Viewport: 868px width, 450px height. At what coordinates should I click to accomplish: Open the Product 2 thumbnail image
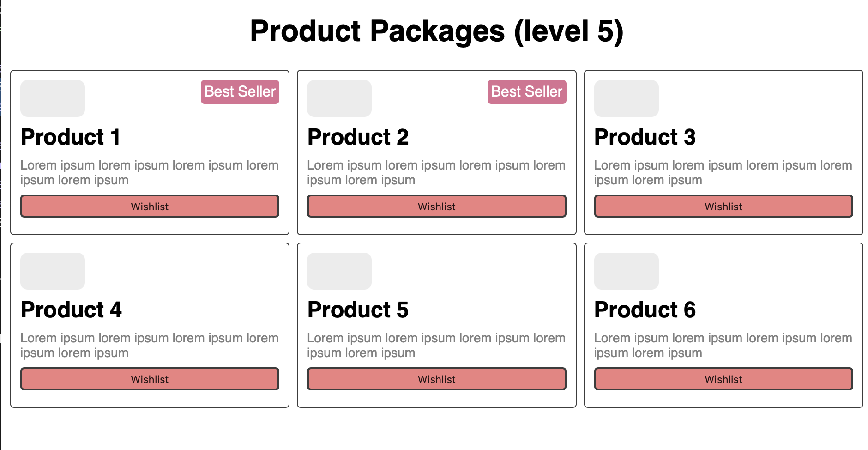[x=339, y=98]
